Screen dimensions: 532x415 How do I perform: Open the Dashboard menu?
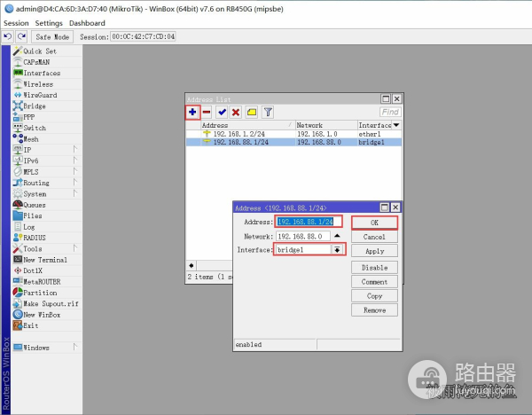point(87,23)
